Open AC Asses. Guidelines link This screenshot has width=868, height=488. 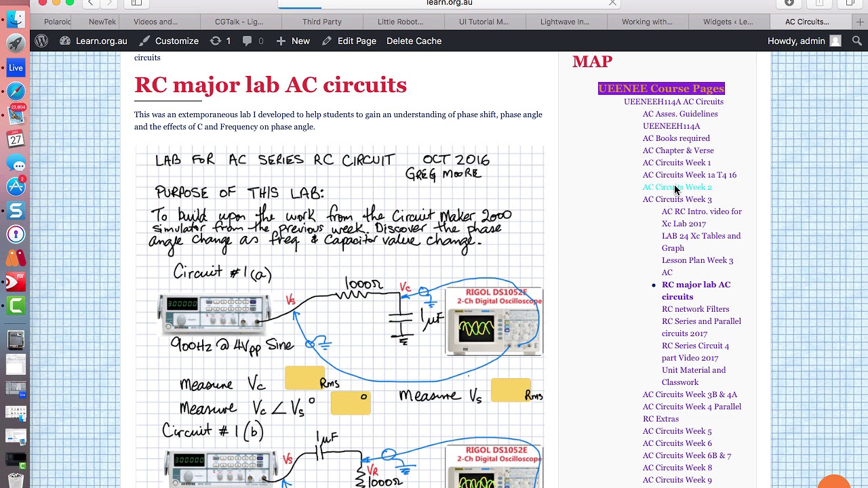click(x=680, y=114)
